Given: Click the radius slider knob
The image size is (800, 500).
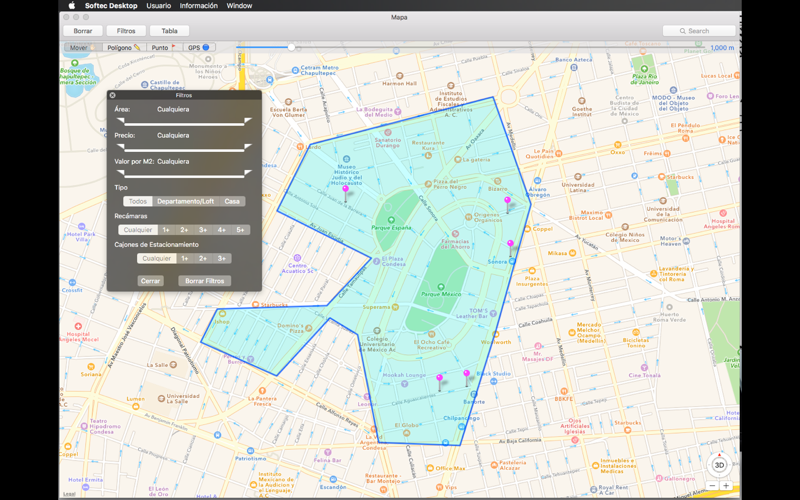Looking at the screenshot, I should point(291,47).
